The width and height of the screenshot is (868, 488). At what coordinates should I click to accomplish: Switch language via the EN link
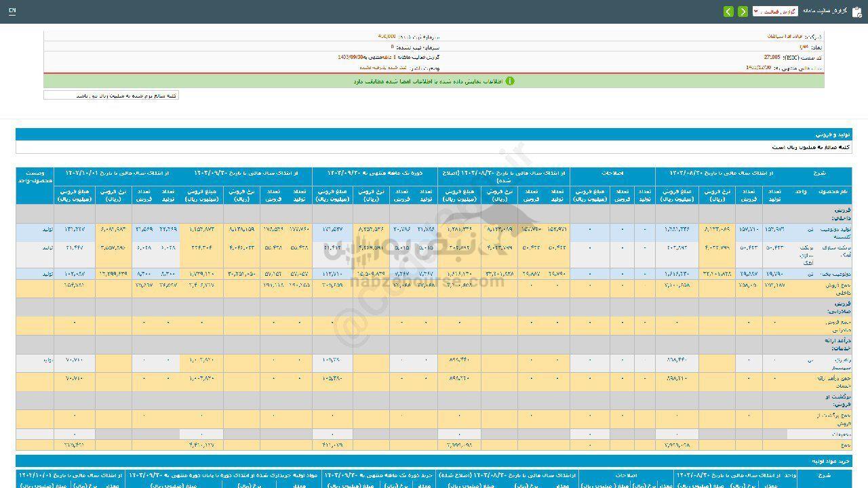click(x=12, y=12)
